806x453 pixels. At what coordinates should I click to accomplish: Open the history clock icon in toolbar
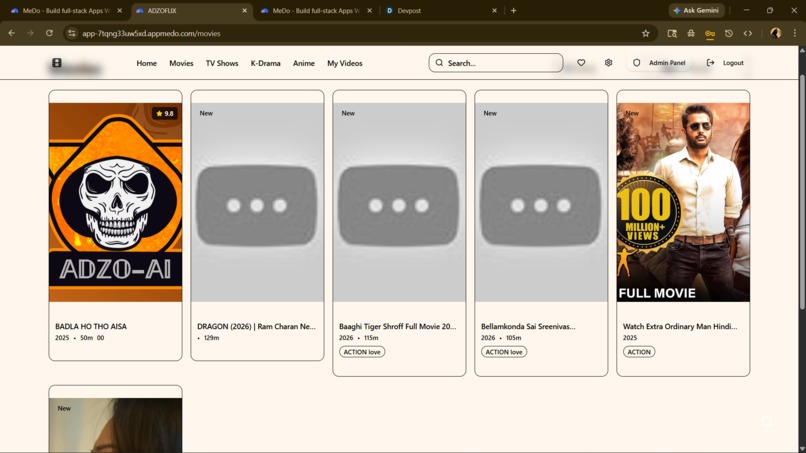pos(729,33)
